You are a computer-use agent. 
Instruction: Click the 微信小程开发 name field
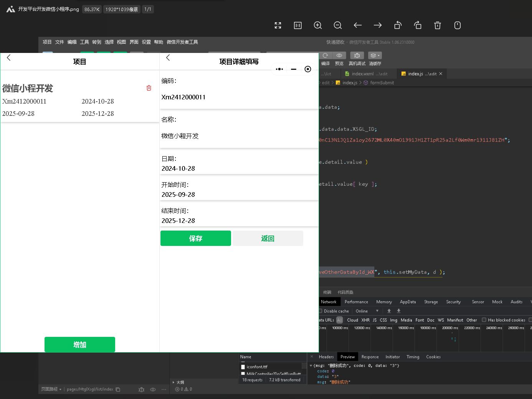(x=239, y=136)
